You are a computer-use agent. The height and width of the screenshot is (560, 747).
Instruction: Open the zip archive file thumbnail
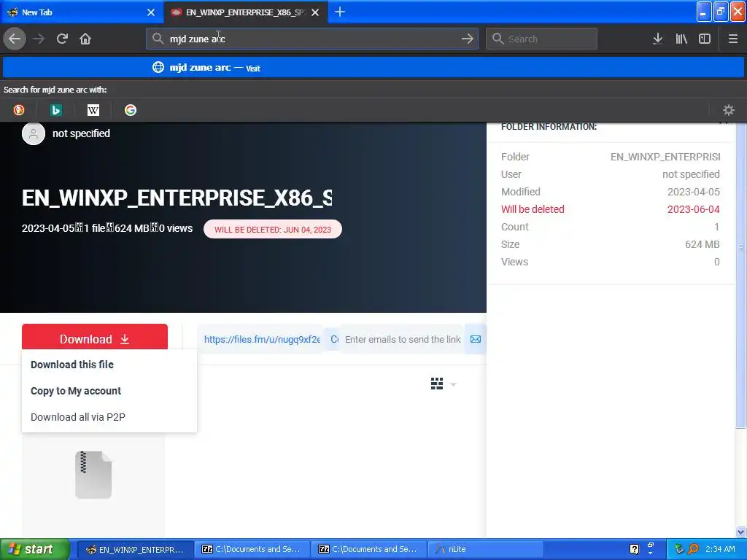pyautogui.click(x=93, y=475)
